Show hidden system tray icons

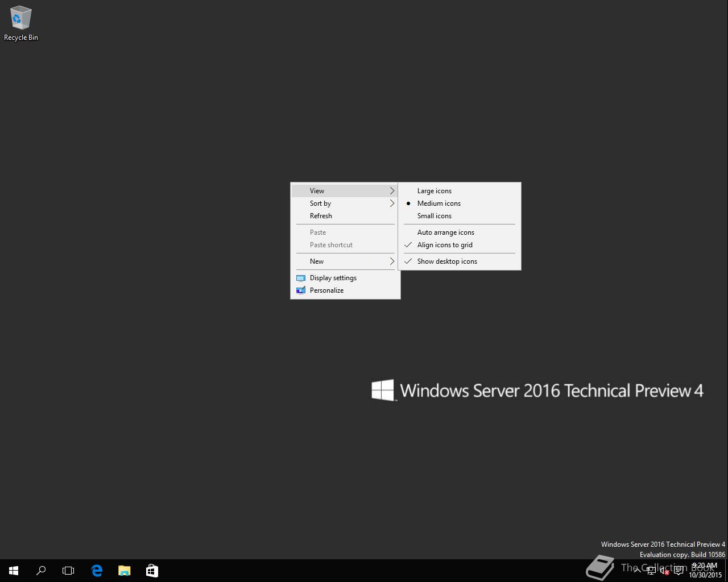click(x=638, y=570)
